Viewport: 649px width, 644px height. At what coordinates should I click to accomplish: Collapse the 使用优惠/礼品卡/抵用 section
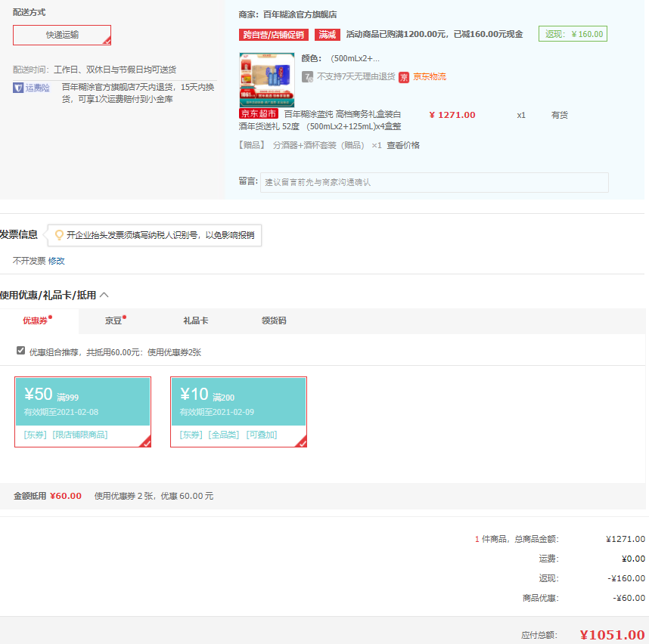pyautogui.click(x=104, y=295)
